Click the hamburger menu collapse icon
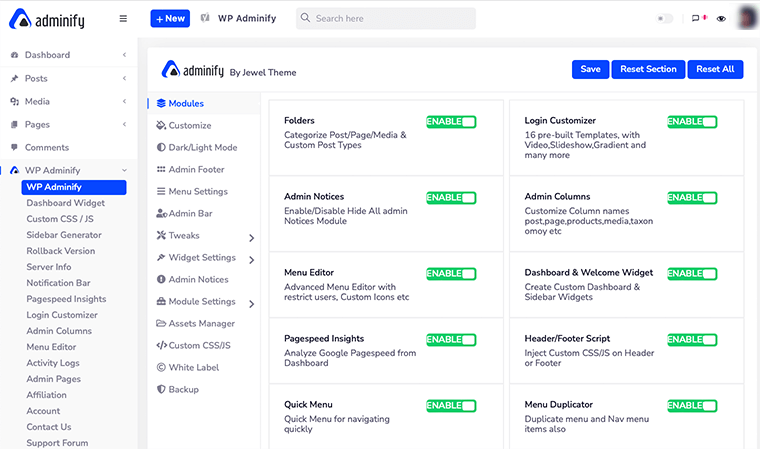Viewport: 760px width, 449px height. point(123,18)
